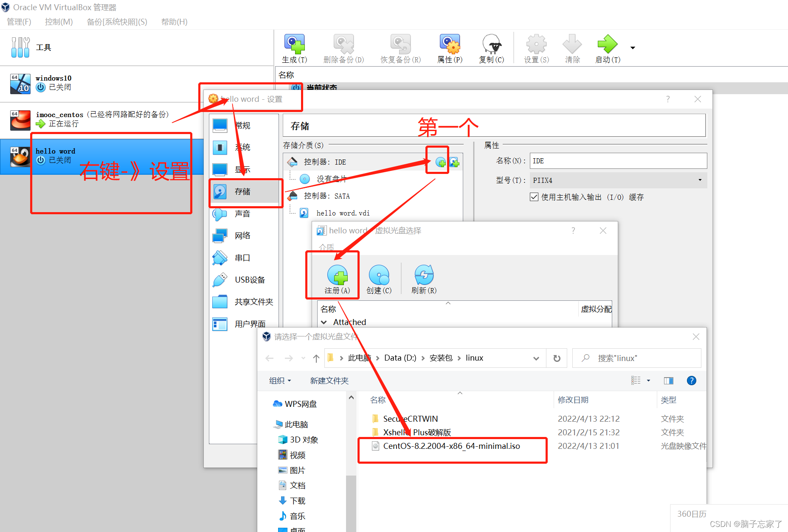Screen dimensions: 788x532
Task: Click the blue help icon in file dialog
Action: tap(691, 381)
